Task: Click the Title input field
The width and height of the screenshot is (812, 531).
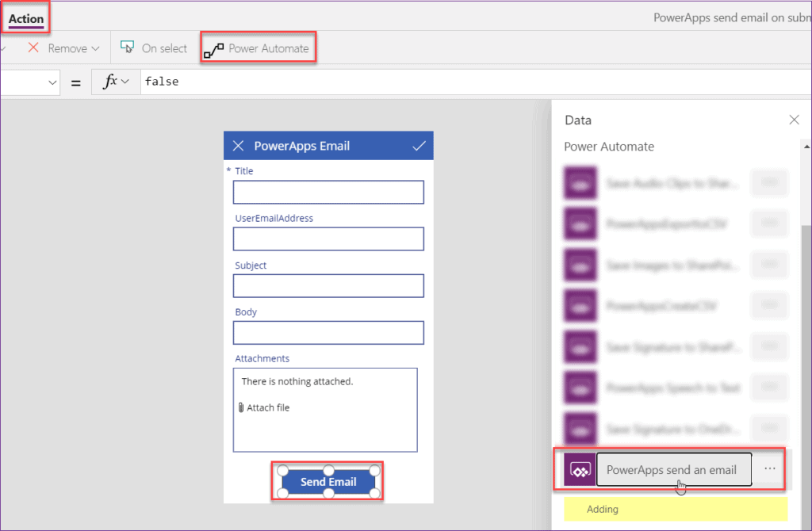Action: (x=327, y=192)
